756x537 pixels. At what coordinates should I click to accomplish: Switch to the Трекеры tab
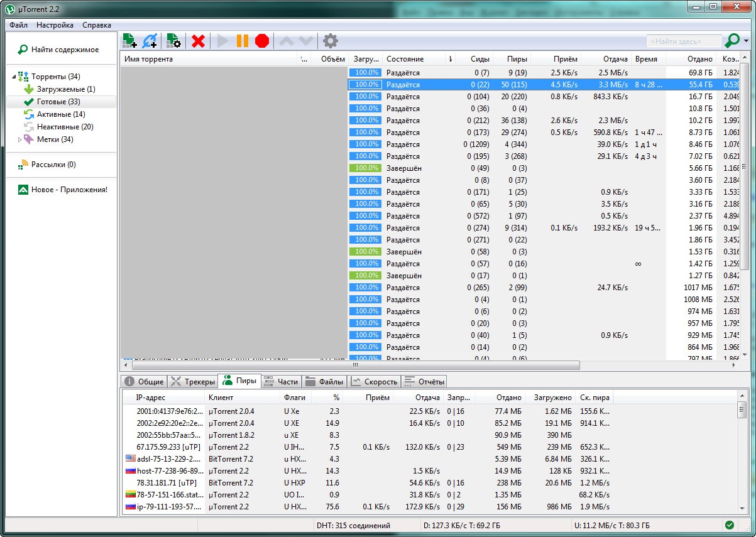click(x=192, y=381)
